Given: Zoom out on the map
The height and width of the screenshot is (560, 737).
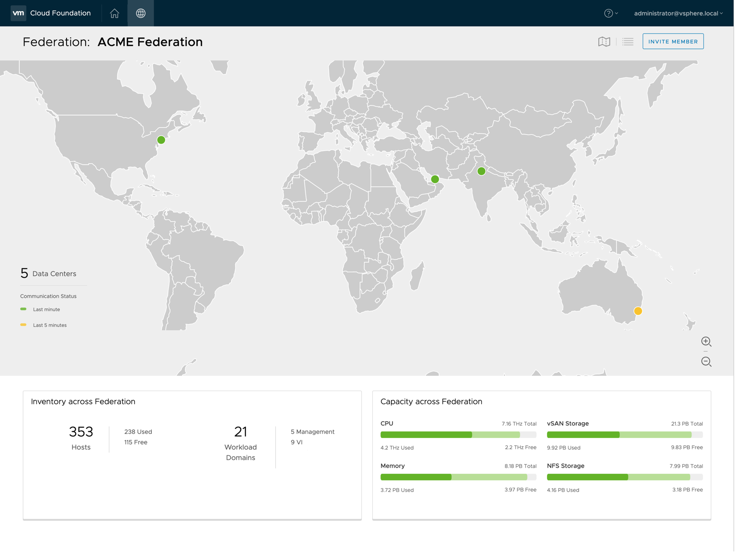Looking at the screenshot, I should pos(706,362).
